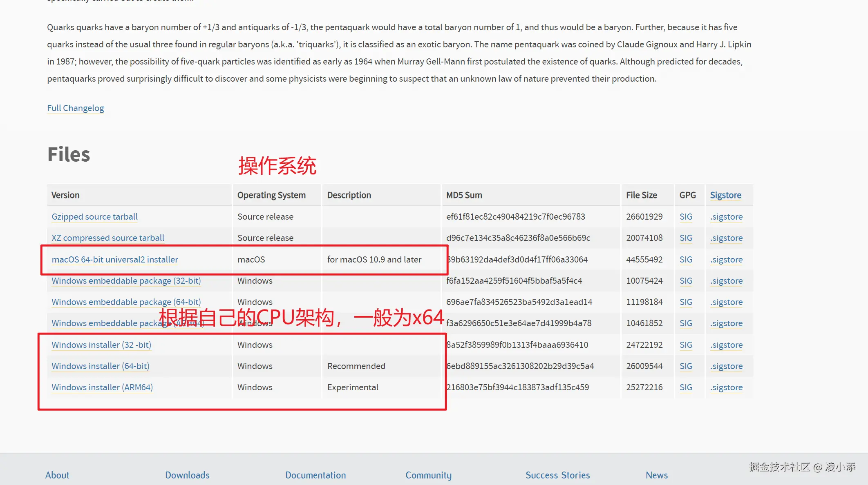Viewport: 868px width, 485px height.
Task: Open .sigstore link for Windows installer (64-bit)
Action: click(x=726, y=366)
